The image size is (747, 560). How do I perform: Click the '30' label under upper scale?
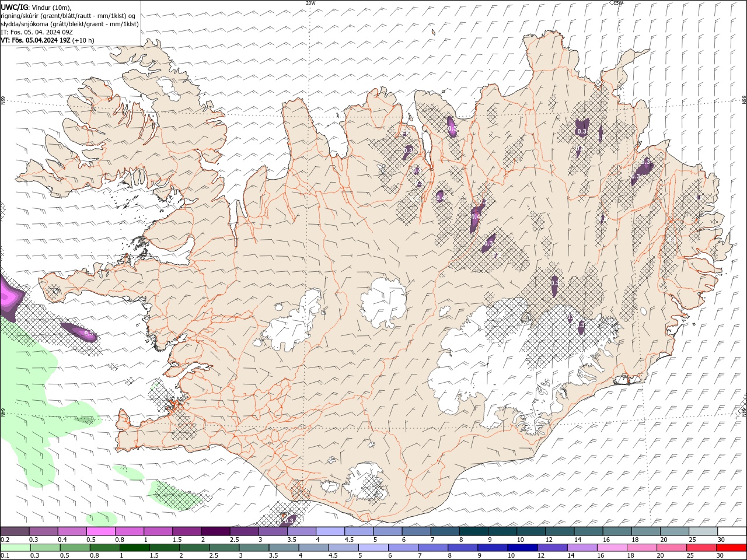pos(721,540)
